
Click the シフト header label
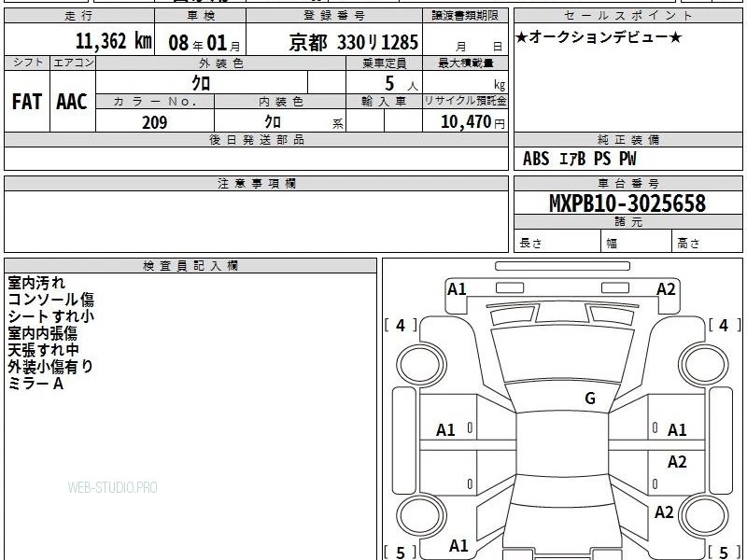(x=27, y=63)
